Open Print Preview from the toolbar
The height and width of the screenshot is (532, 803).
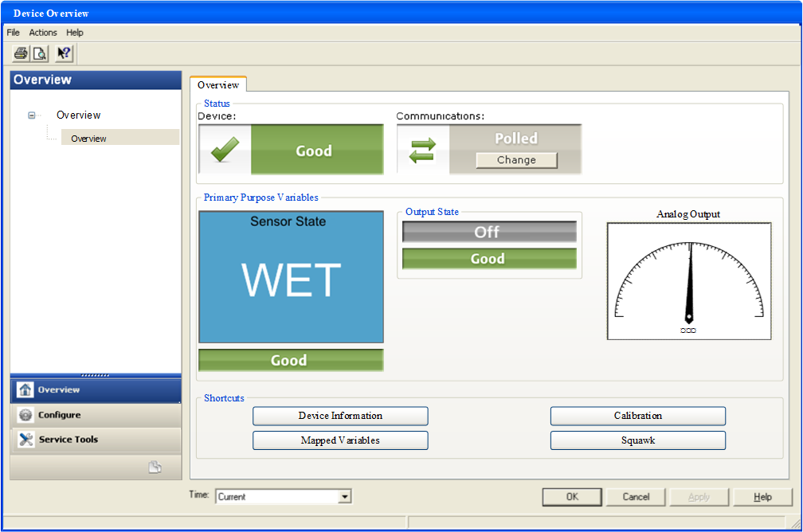click(40, 53)
